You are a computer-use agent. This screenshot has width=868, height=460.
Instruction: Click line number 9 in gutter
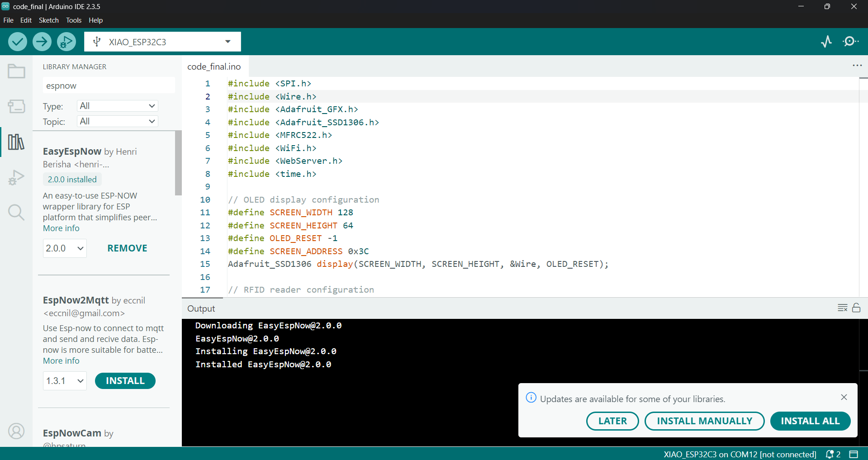coord(207,186)
